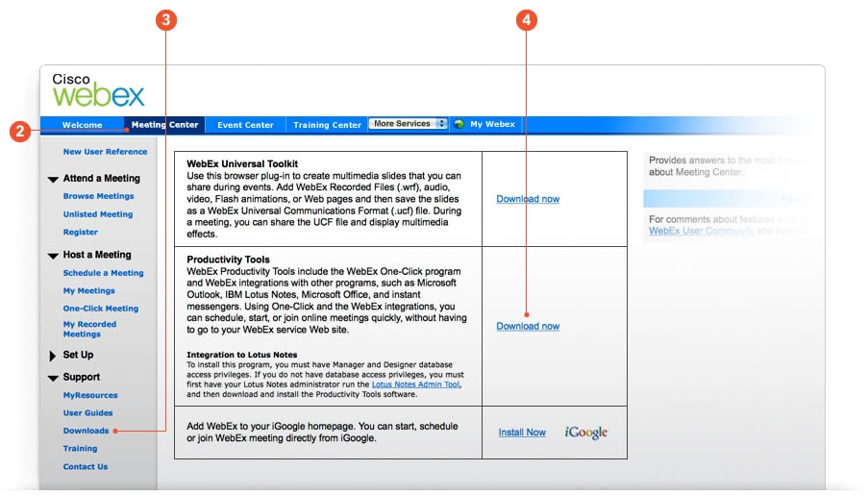Go to My Meetings
The width and height of the screenshot is (868, 495).
(89, 290)
